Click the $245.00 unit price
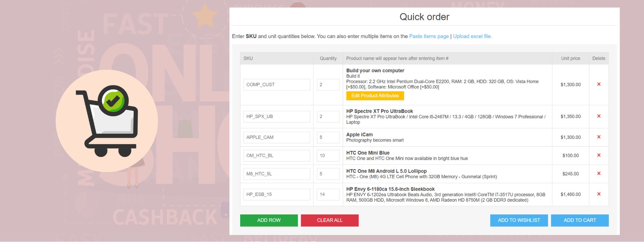 click(571, 174)
